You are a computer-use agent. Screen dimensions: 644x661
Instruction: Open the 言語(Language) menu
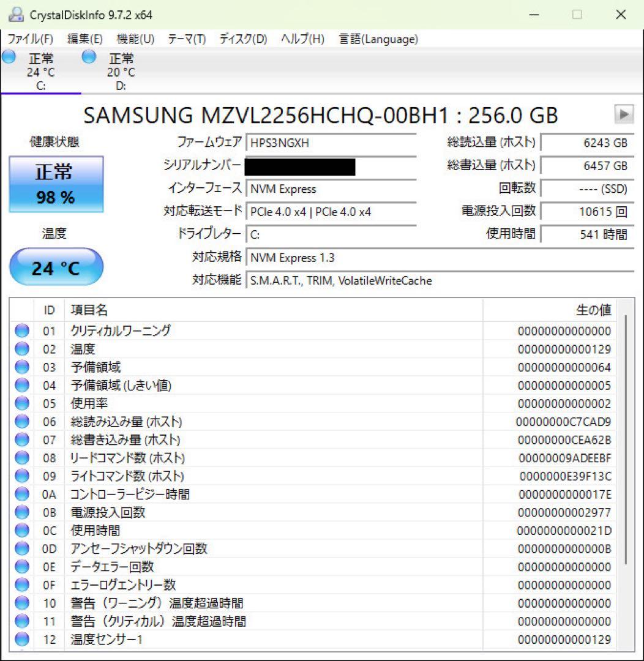(376, 39)
